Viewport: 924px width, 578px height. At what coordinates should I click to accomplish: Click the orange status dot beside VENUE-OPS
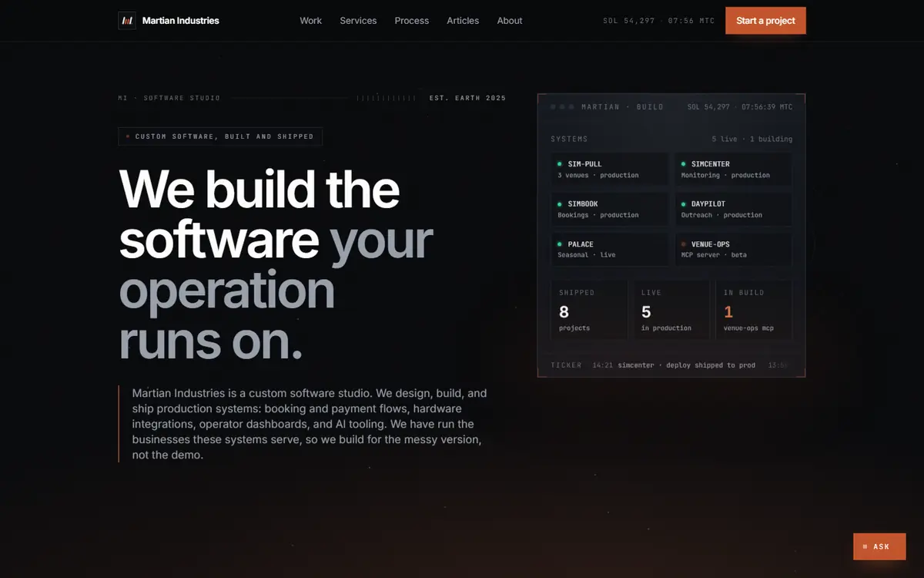[683, 244]
